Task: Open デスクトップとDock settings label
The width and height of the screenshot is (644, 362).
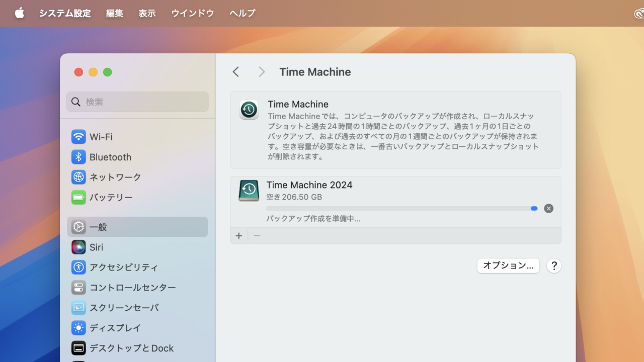Action: point(132,348)
